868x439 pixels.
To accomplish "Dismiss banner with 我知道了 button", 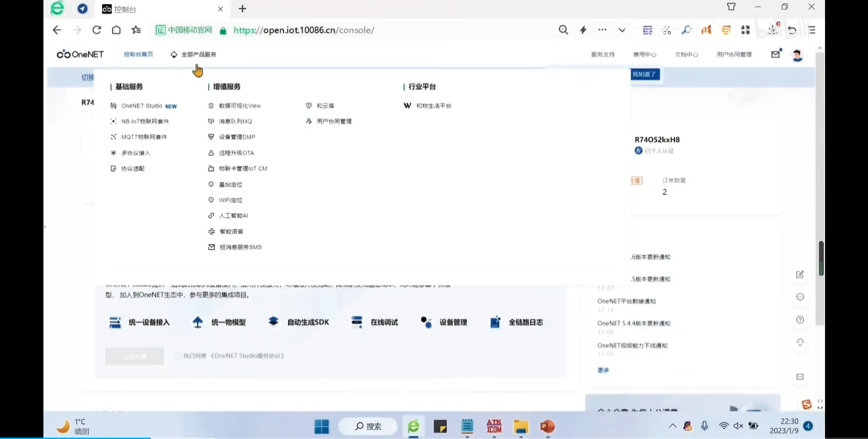I will pyautogui.click(x=645, y=74).
